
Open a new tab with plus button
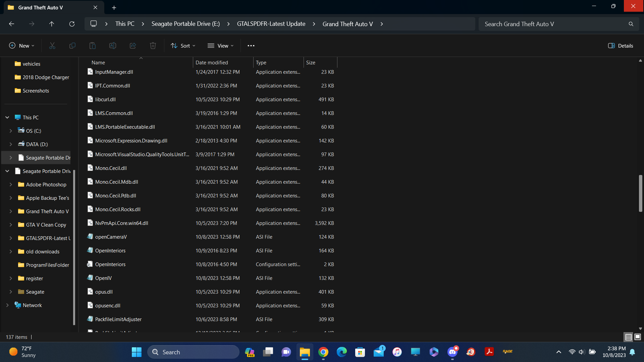click(x=114, y=7)
